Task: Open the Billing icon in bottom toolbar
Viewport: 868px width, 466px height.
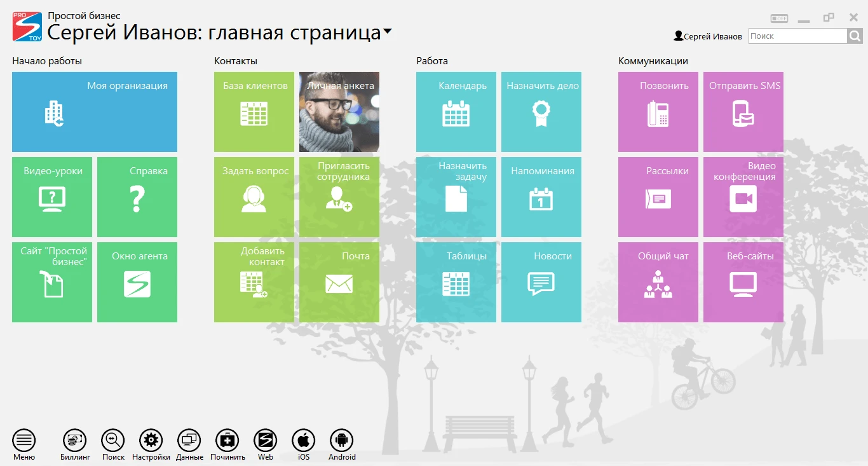Action: (75, 440)
